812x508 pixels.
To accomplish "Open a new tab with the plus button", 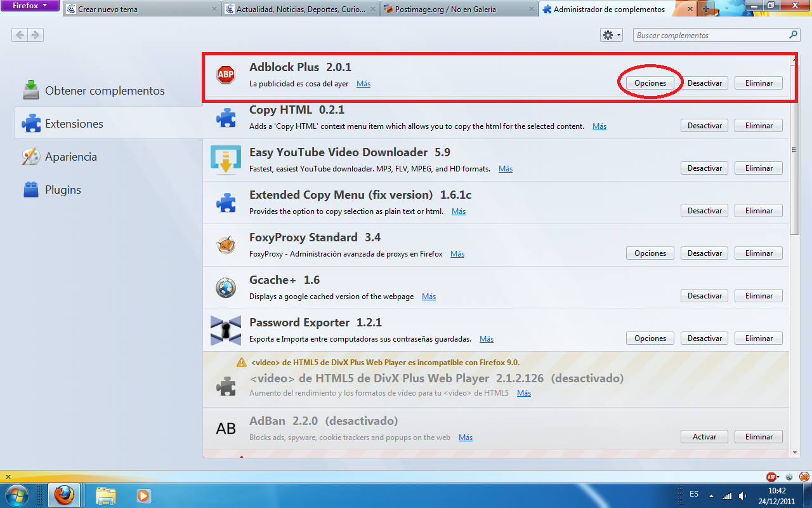I will (x=707, y=10).
